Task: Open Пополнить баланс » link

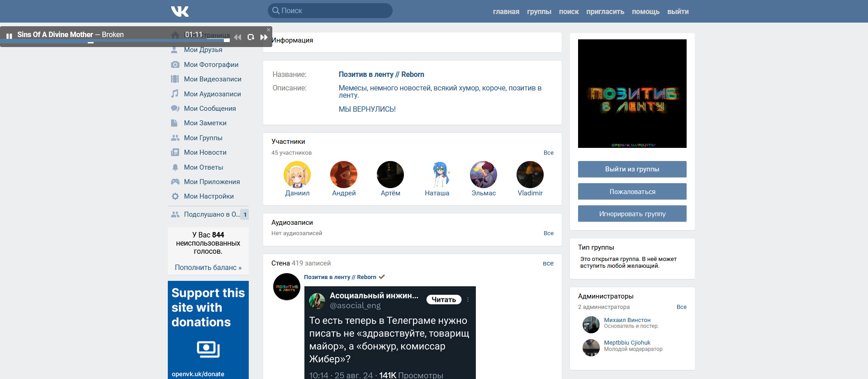Action: [208, 268]
